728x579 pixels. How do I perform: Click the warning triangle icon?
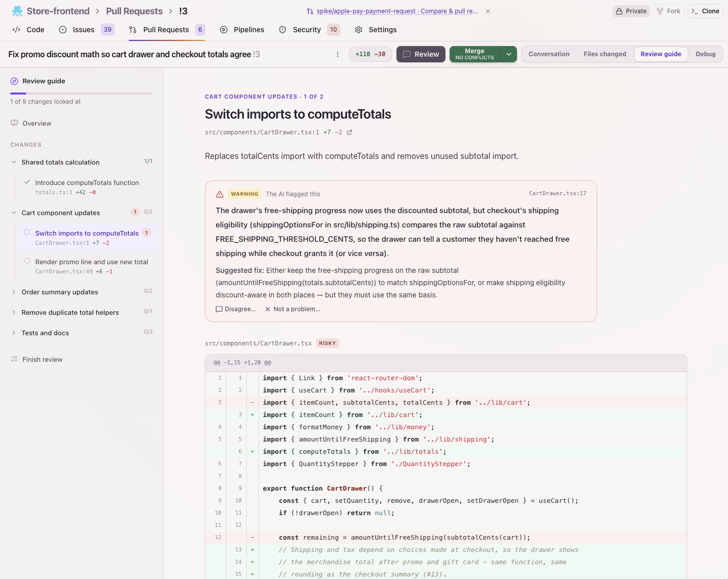tap(220, 194)
